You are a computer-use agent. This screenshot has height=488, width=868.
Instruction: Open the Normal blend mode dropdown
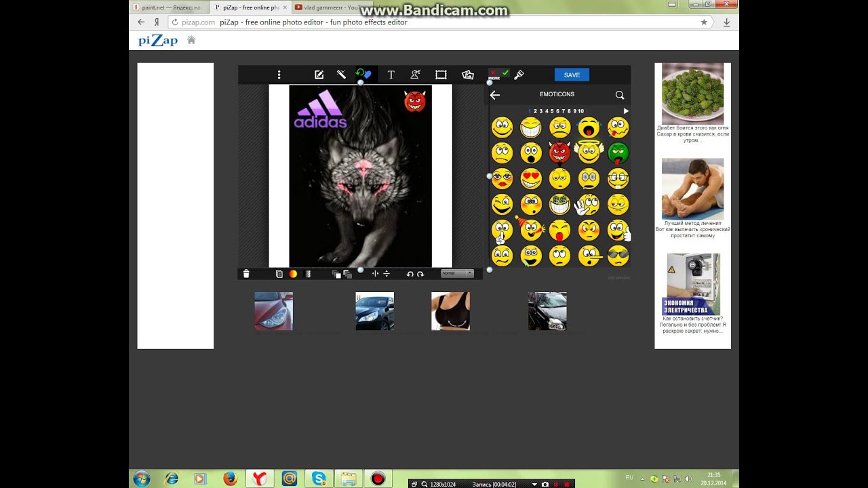[x=457, y=273]
